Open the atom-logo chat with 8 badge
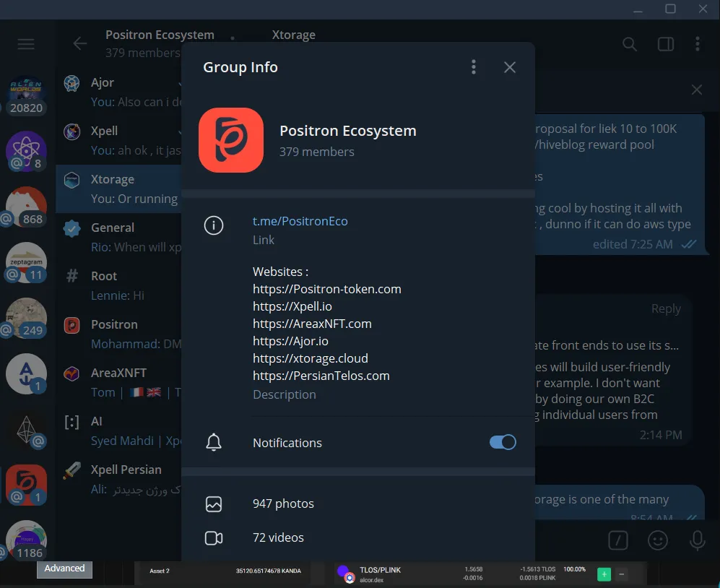Screen dimensions: 720x588 [26, 151]
